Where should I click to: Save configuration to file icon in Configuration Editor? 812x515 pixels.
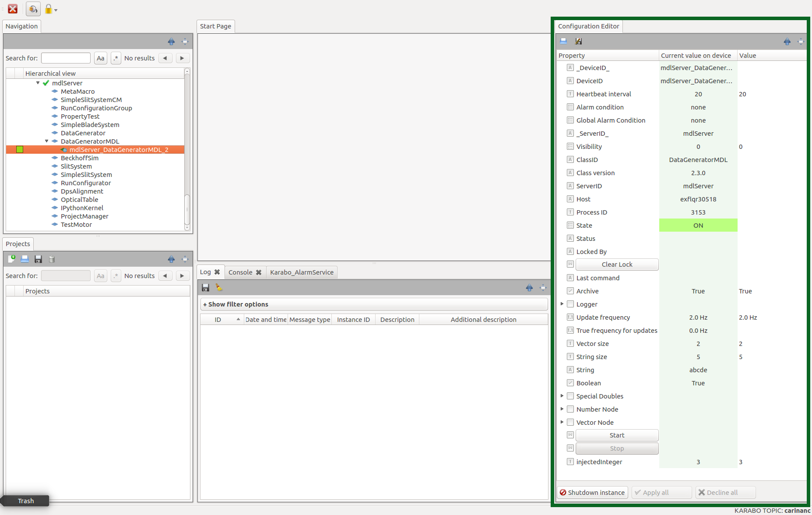tap(578, 41)
